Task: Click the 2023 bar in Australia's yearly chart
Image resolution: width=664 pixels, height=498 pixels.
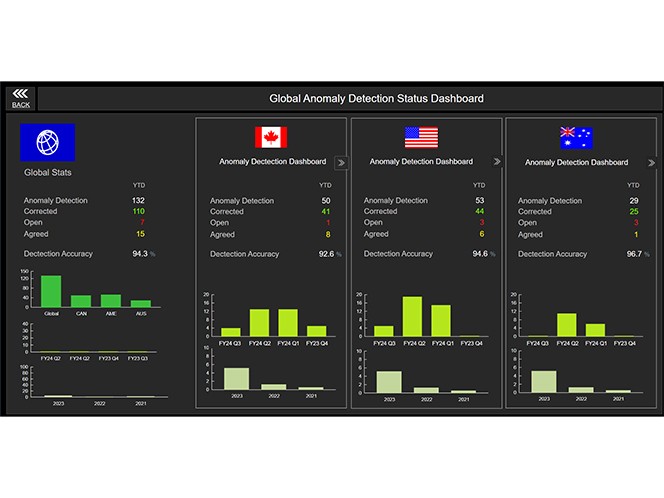Action: tap(545, 380)
